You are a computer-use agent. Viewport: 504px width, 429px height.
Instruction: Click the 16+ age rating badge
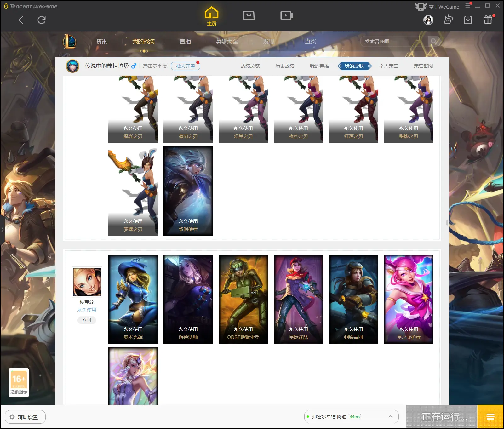click(x=19, y=382)
